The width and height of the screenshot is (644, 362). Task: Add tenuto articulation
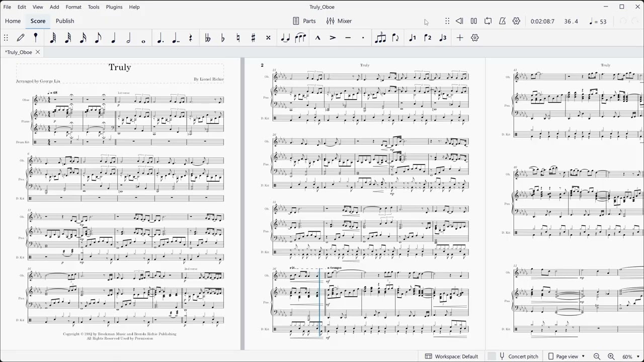348,38
